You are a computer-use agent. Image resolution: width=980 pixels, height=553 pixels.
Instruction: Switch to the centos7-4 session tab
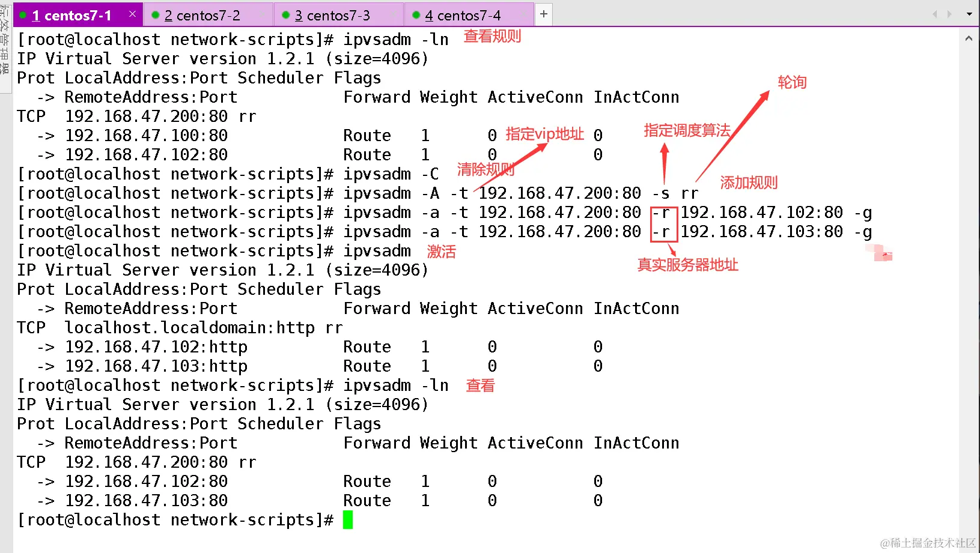click(469, 15)
